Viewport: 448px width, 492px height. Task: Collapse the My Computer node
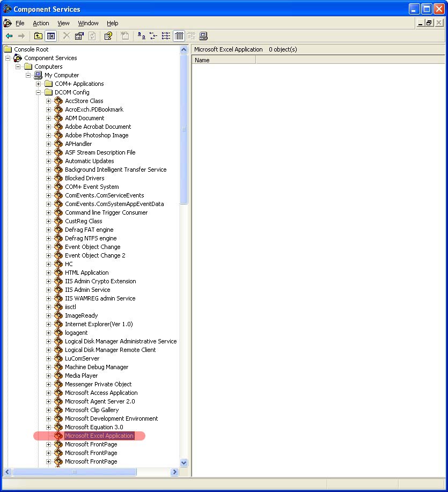pyautogui.click(x=28, y=75)
